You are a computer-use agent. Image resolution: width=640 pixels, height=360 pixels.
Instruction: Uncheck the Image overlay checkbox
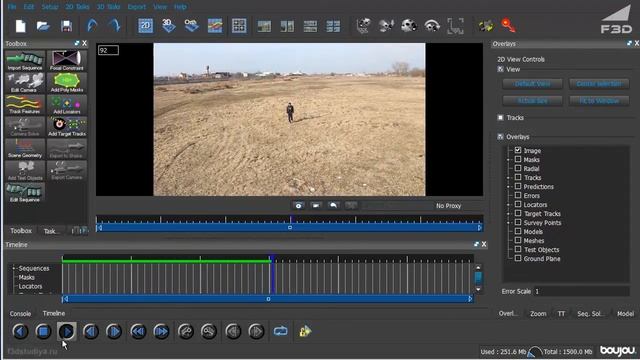pos(518,150)
